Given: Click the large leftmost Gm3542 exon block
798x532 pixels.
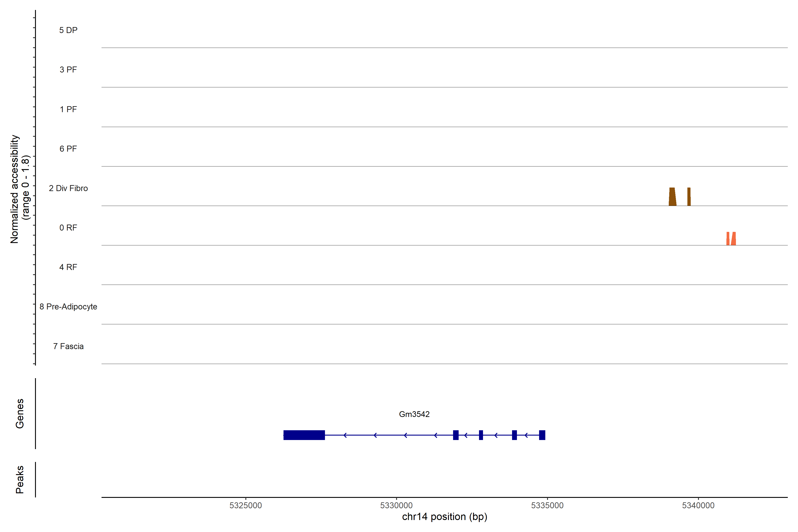Looking at the screenshot, I should click(x=304, y=435).
